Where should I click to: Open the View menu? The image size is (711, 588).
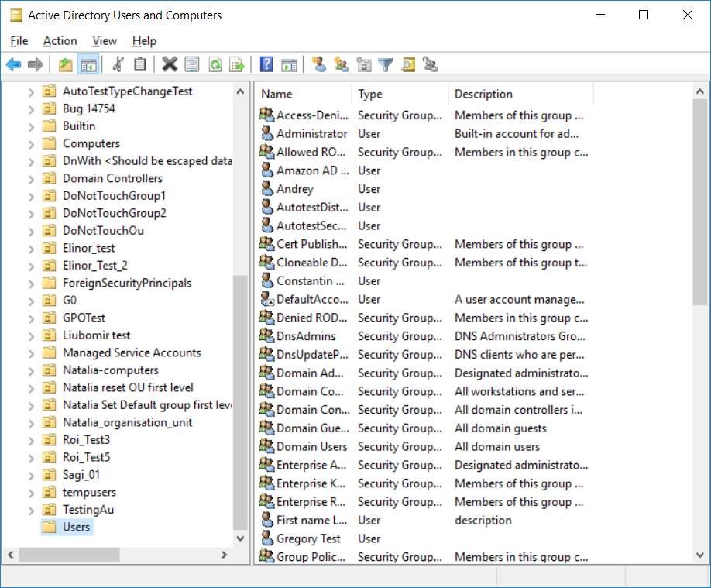(x=105, y=40)
